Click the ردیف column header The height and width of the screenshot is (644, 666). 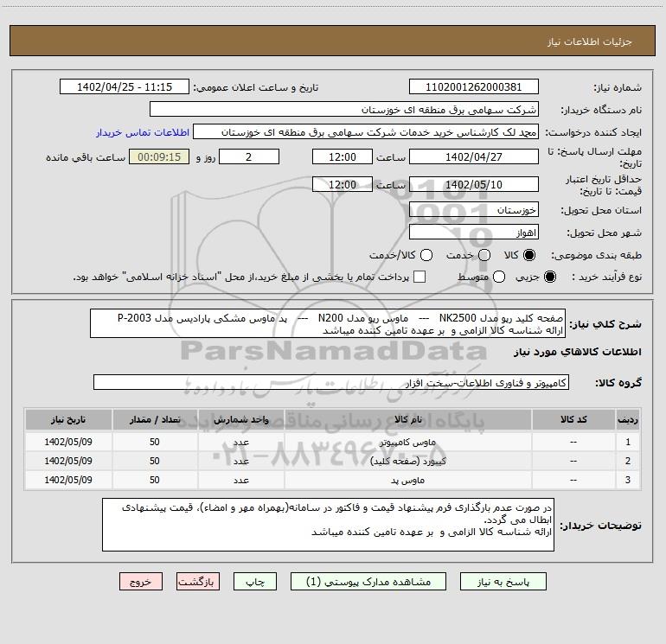628,419
